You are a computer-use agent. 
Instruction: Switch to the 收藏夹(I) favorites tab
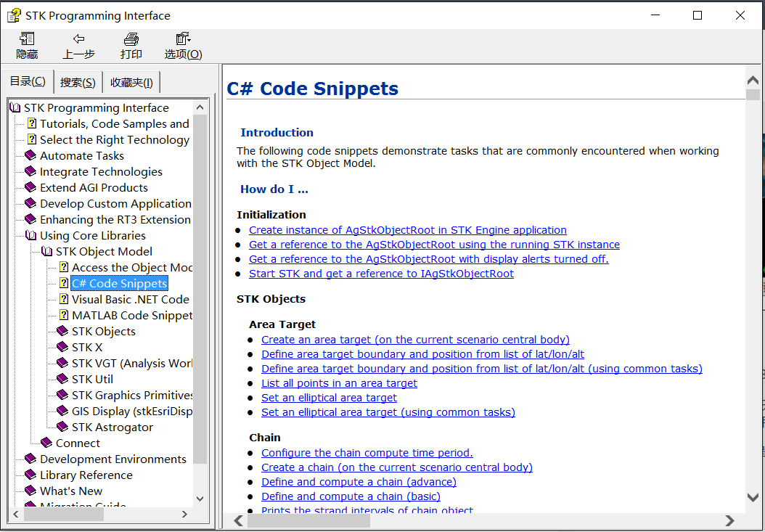pos(131,83)
